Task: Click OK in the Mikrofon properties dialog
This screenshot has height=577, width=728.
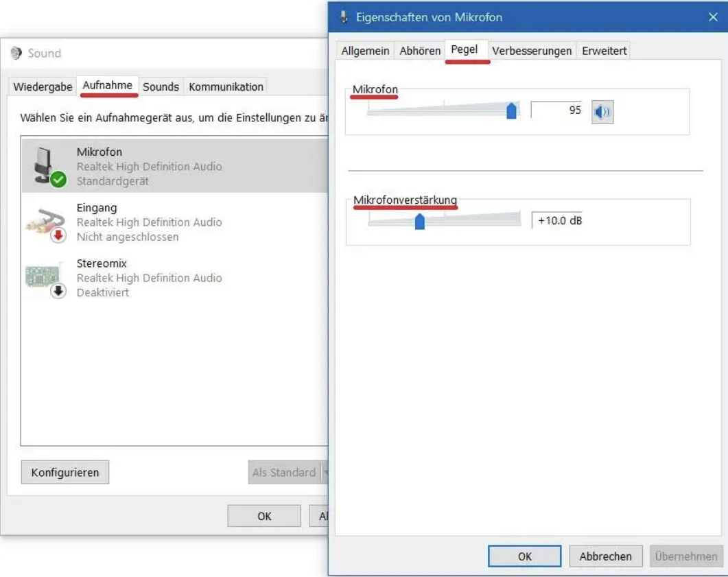Action: [x=525, y=556]
